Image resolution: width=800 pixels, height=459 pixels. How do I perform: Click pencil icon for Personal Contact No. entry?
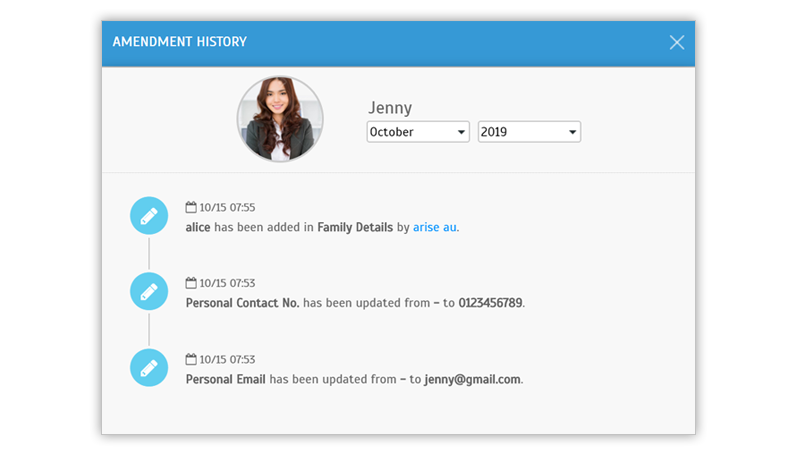pos(149,291)
